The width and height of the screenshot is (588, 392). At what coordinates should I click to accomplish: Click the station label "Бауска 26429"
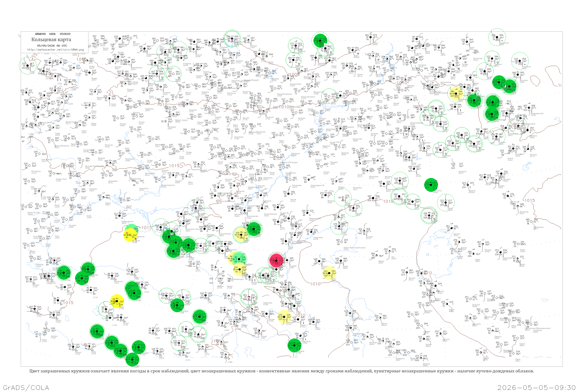tap(105, 49)
